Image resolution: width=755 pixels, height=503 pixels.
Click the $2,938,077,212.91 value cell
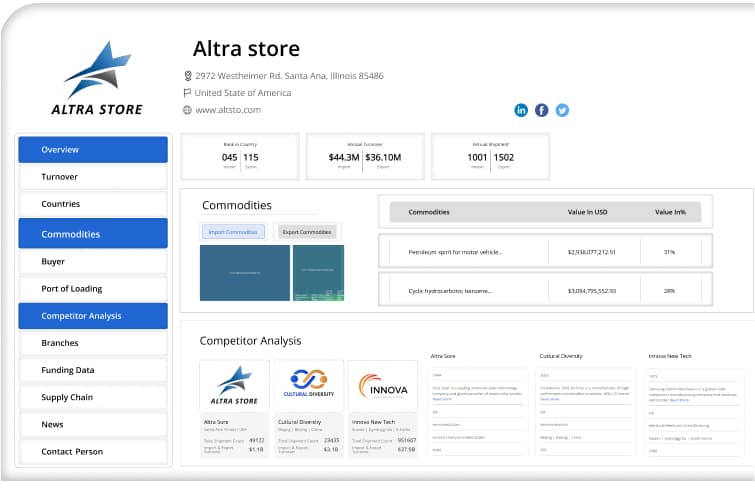pyautogui.click(x=592, y=252)
